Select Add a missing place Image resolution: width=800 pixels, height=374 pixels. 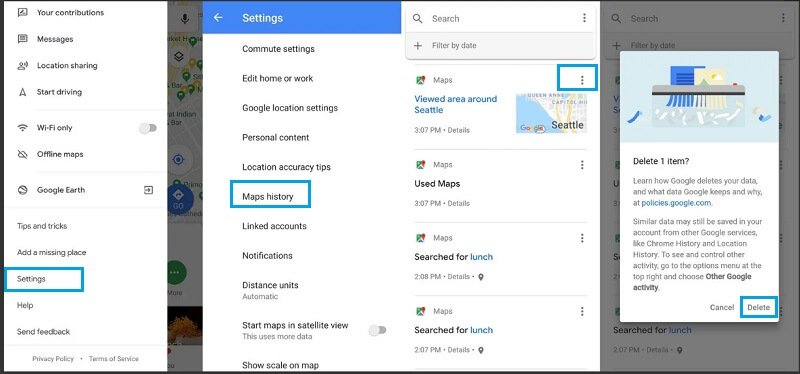coord(52,253)
